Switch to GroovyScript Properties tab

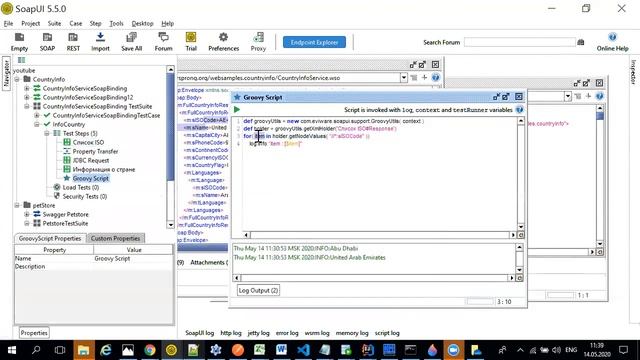pos(50,238)
